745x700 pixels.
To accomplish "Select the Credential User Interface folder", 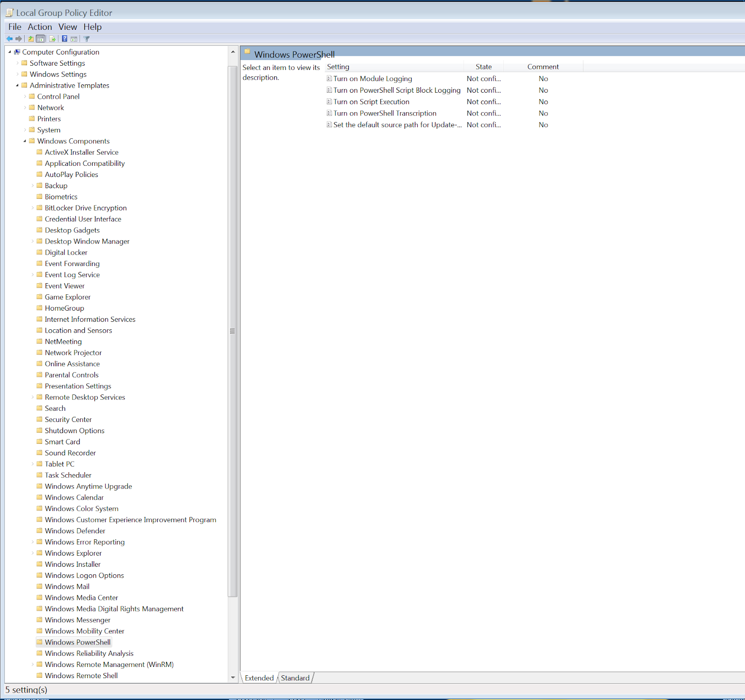I will (83, 219).
